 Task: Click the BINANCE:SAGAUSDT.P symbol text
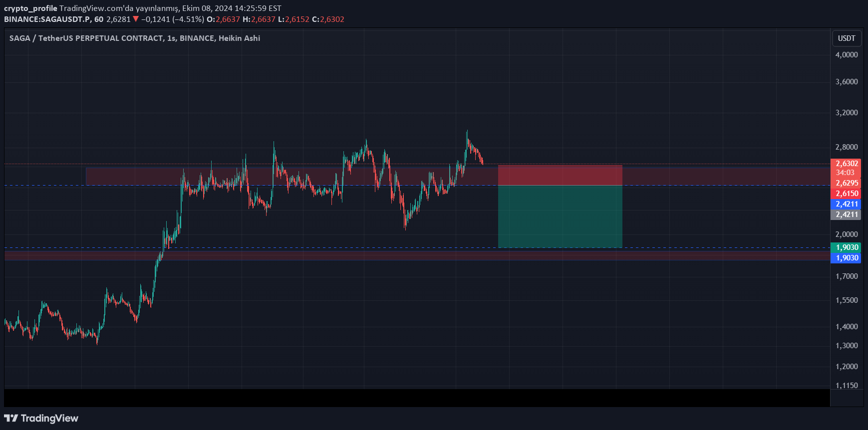pyautogui.click(x=47, y=19)
